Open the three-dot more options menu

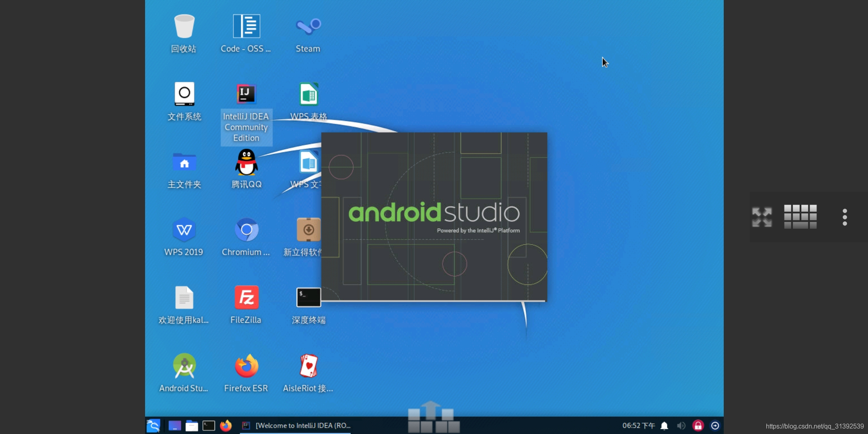845,217
